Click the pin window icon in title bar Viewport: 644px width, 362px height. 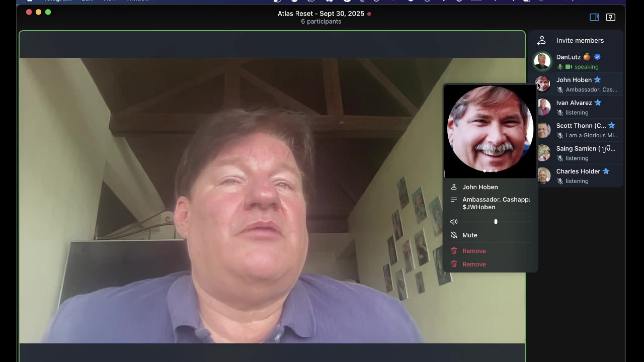point(610,17)
